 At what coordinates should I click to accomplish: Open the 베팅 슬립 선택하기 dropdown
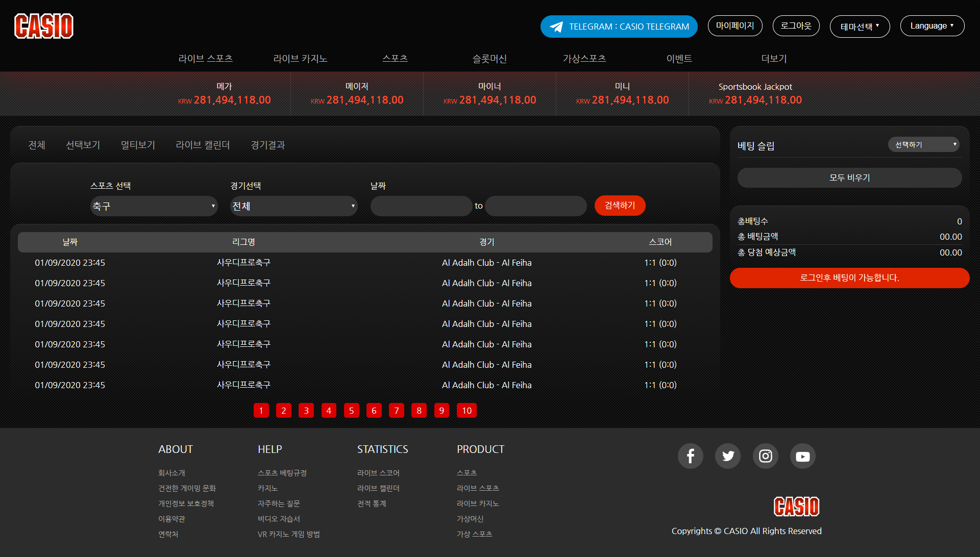point(923,145)
